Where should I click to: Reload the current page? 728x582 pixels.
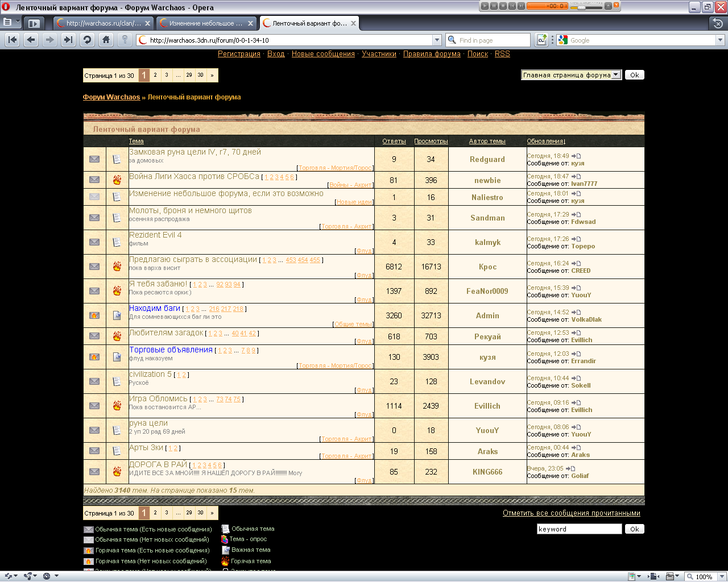87,40
